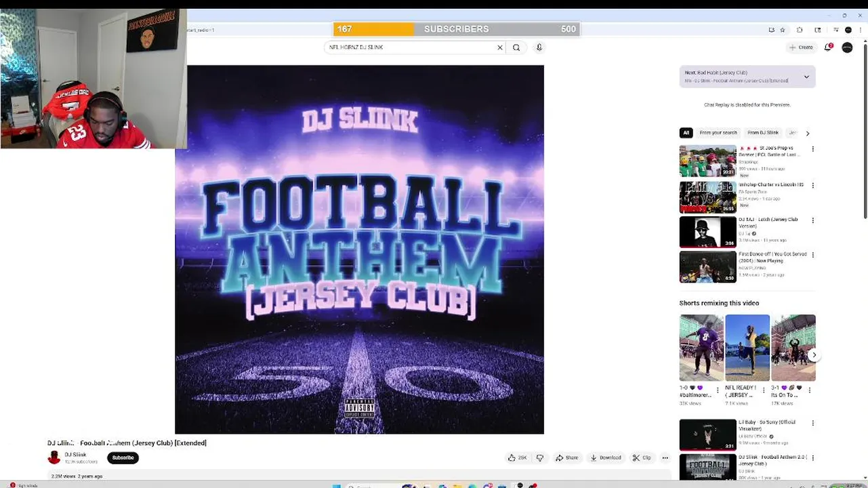Click the Create button
The height and width of the screenshot is (488, 868).
(x=801, y=47)
